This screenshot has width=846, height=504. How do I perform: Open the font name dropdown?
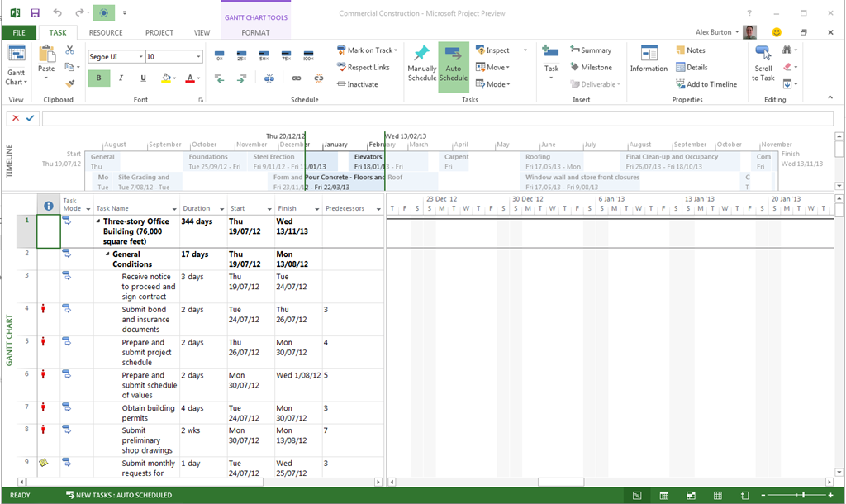pyautogui.click(x=140, y=57)
